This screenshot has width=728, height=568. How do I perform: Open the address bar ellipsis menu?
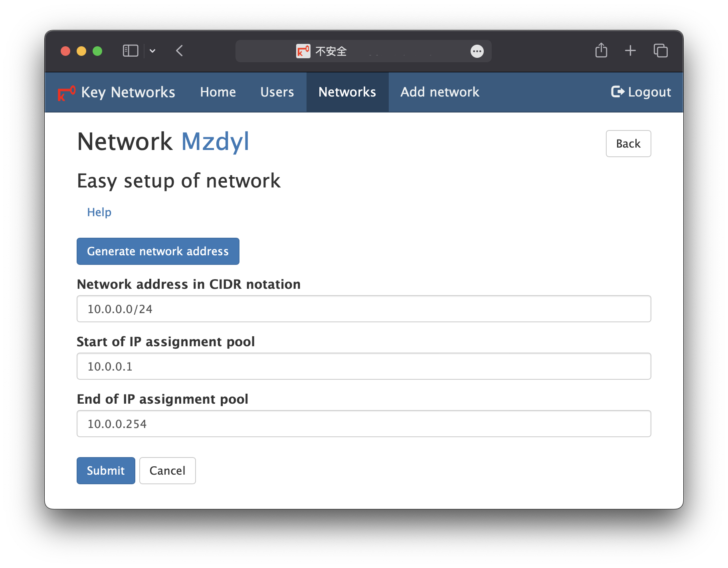pyautogui.click(x=477, y=51)
